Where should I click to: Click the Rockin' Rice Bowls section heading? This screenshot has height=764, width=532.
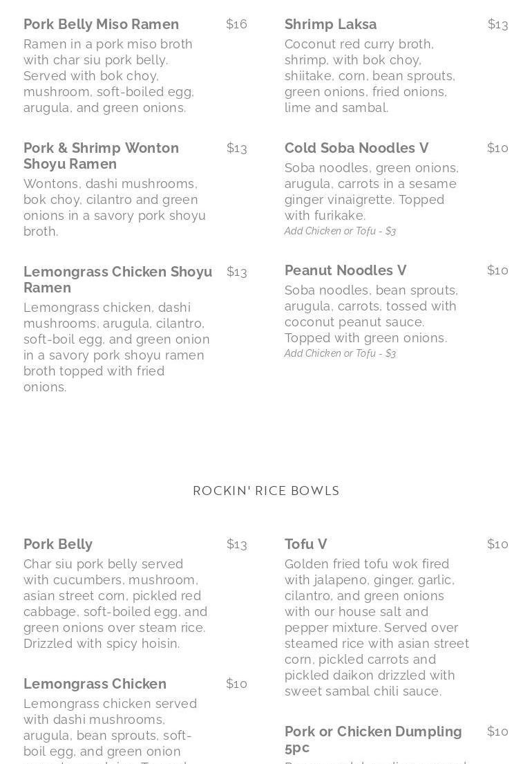pyautogui.click(x=266, y=491)
